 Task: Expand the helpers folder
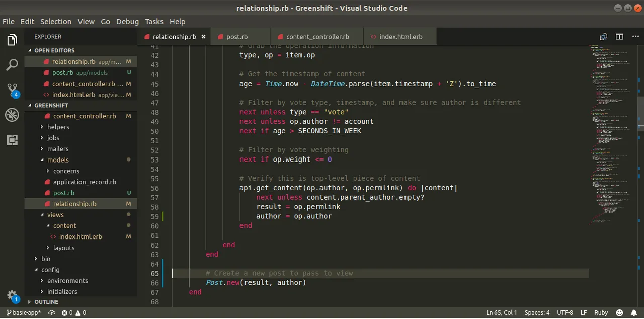[58, 127]
